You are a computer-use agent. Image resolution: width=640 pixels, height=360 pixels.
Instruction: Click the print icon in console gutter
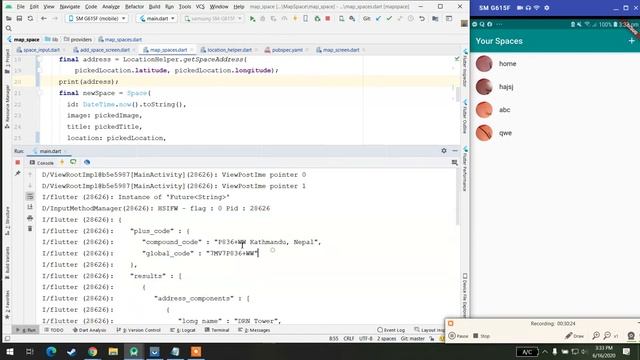tap(30, 218)
